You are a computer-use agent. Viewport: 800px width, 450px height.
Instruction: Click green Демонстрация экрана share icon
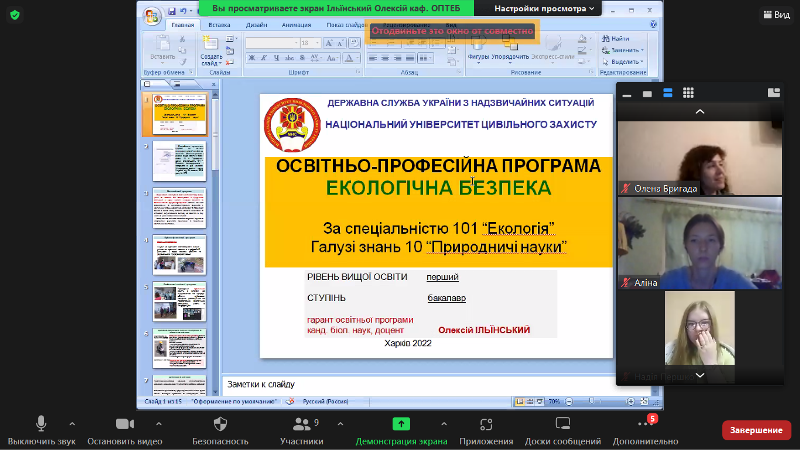click(401, 424)
